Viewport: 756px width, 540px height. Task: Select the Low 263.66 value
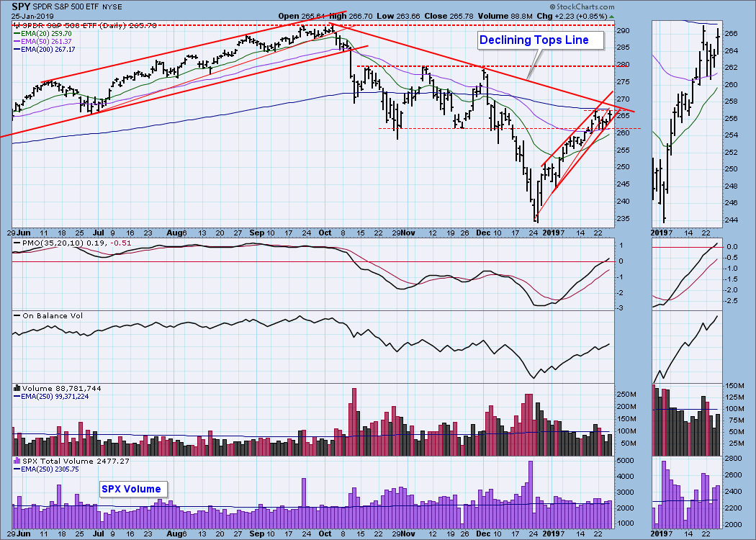[x=398, y=16]
